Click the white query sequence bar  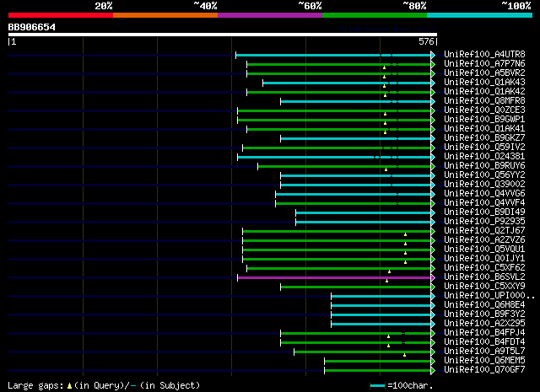(223, 35)
